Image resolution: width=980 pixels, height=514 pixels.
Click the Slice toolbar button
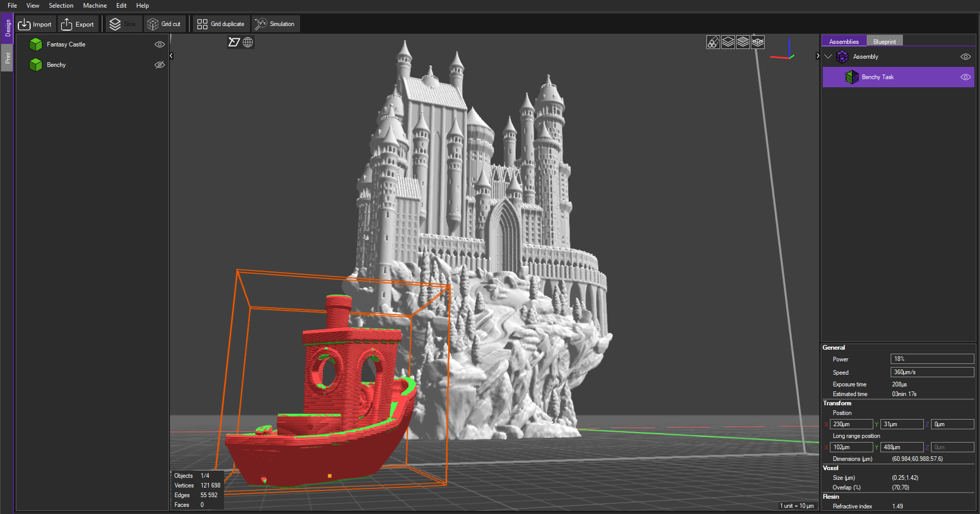tap(123, 24)
